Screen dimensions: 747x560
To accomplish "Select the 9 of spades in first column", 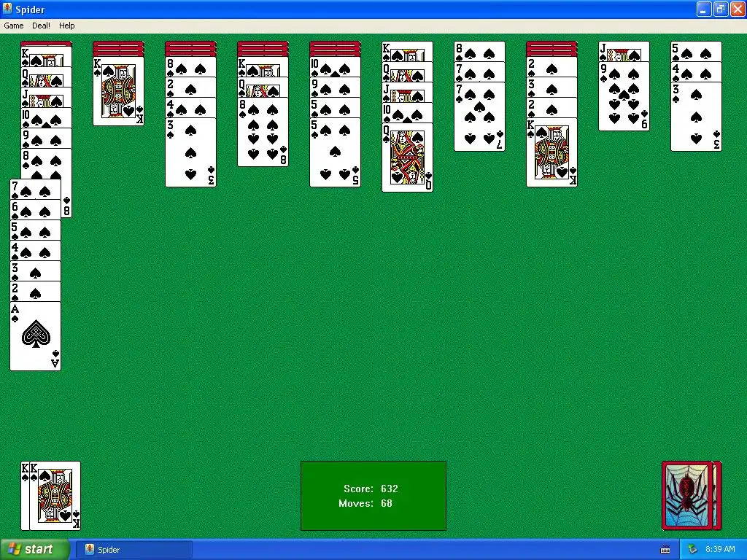I will pyautogui.click(x=46, y=138).
